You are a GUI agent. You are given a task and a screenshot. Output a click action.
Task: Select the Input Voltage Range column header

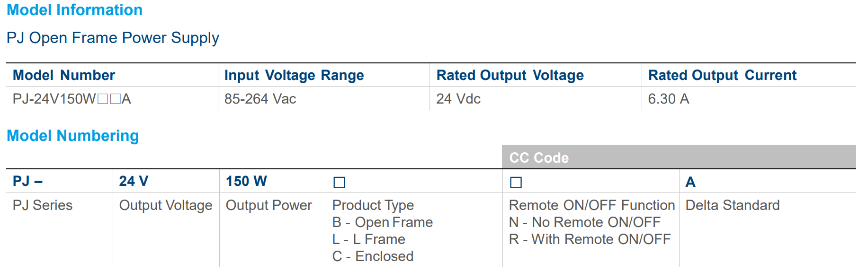(294, 75)
